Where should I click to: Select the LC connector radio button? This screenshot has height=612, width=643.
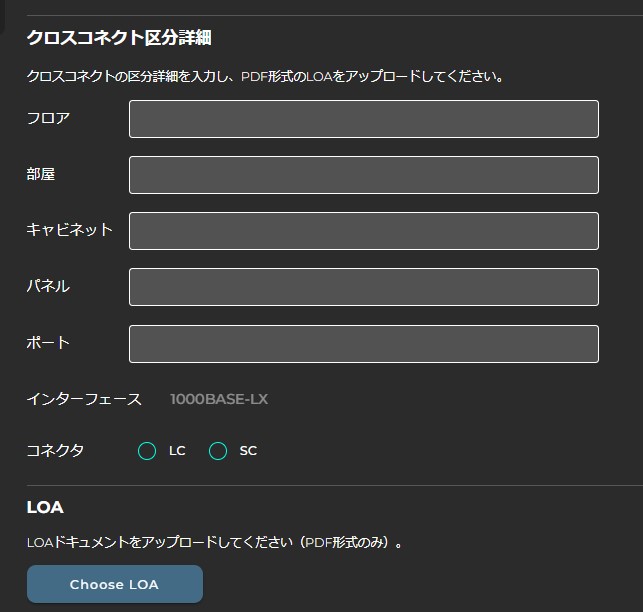[147, 451]
